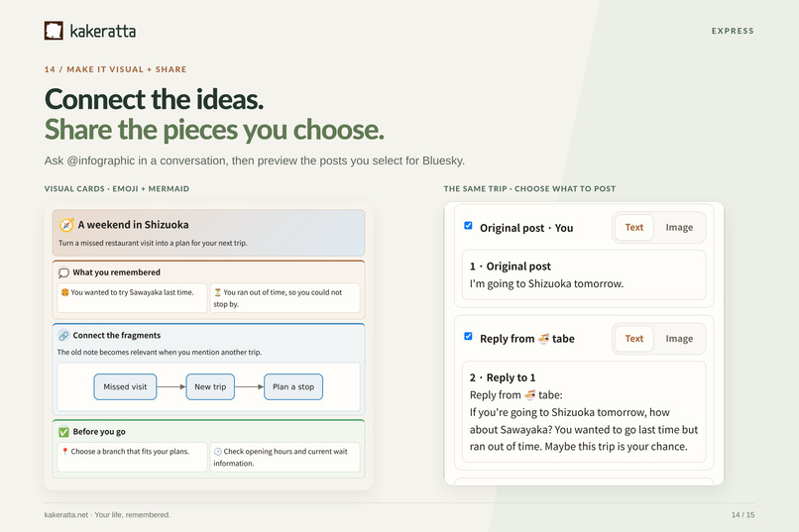The image size is (799, 532).
Task: Select Text tab for Reply from tabe
Action: pos(633,339)
